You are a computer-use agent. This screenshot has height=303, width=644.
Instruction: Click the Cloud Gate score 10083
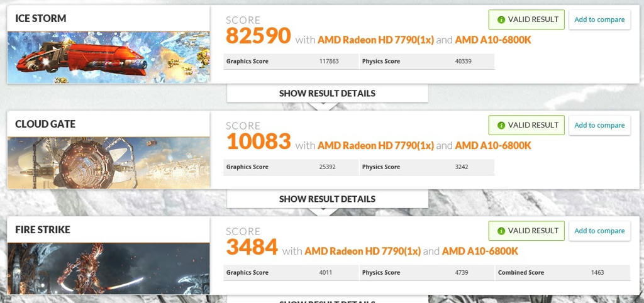pos(258,141)
